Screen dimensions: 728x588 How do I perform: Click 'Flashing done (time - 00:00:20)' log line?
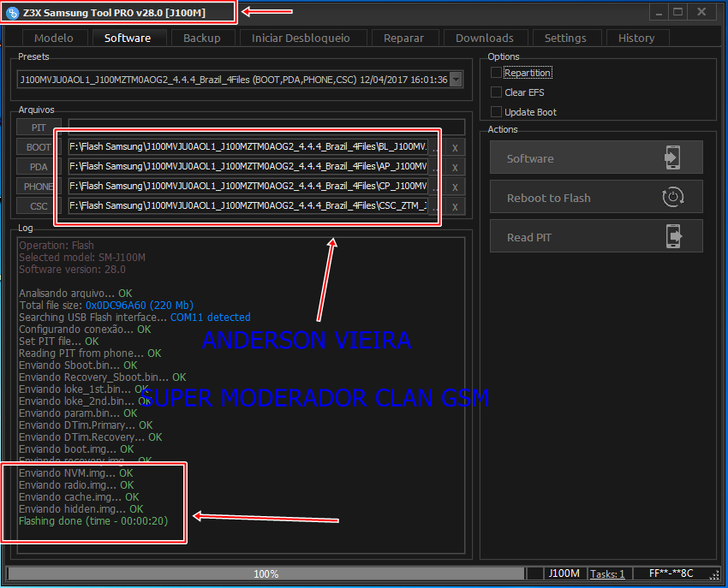coord(93,521)
